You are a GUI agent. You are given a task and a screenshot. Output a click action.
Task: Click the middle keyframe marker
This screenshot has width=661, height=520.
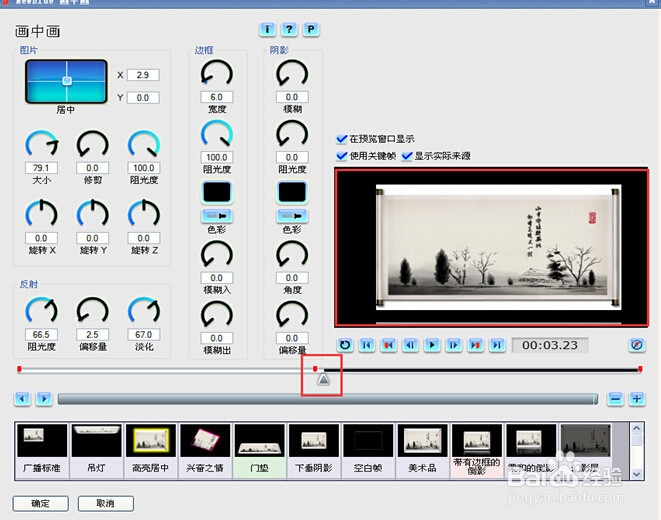(315, 369)
